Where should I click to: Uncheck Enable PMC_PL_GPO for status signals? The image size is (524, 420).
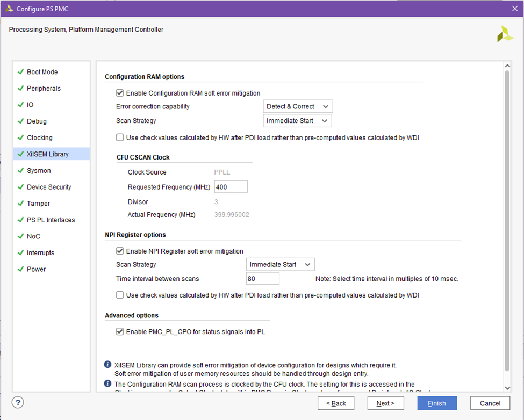(x=120, y=332)
